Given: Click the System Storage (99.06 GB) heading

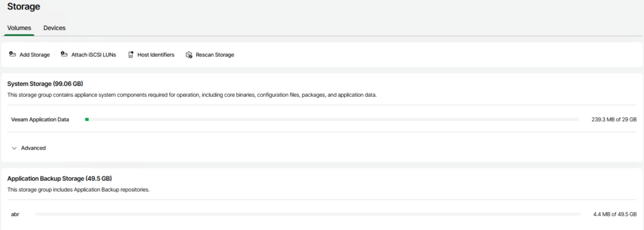Looking at the screenshot, I should (45, 84).
